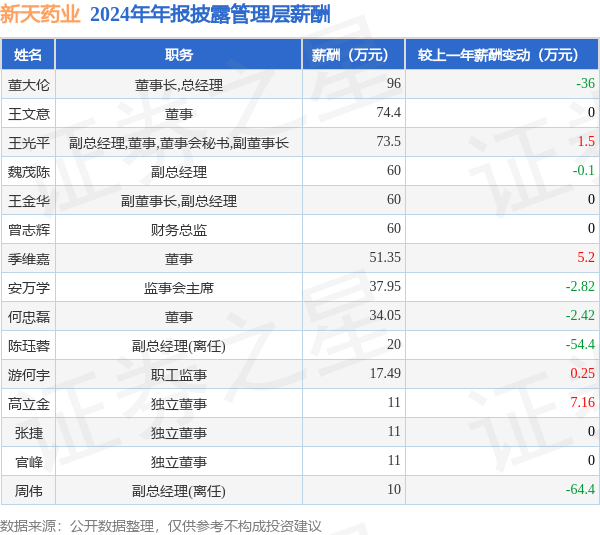Viewport: 600px width, 535px height.
Task: Click the change value -2.42
Action: click(x=580, y=316)
